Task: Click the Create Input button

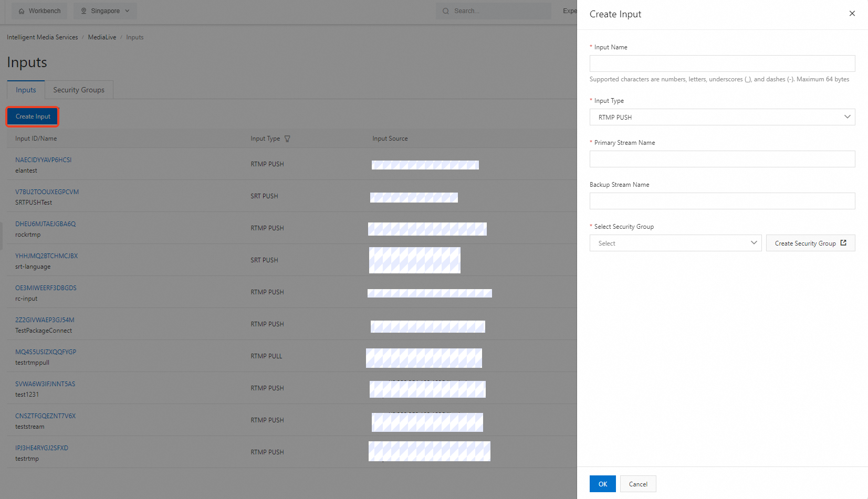Action: [32, 116]
